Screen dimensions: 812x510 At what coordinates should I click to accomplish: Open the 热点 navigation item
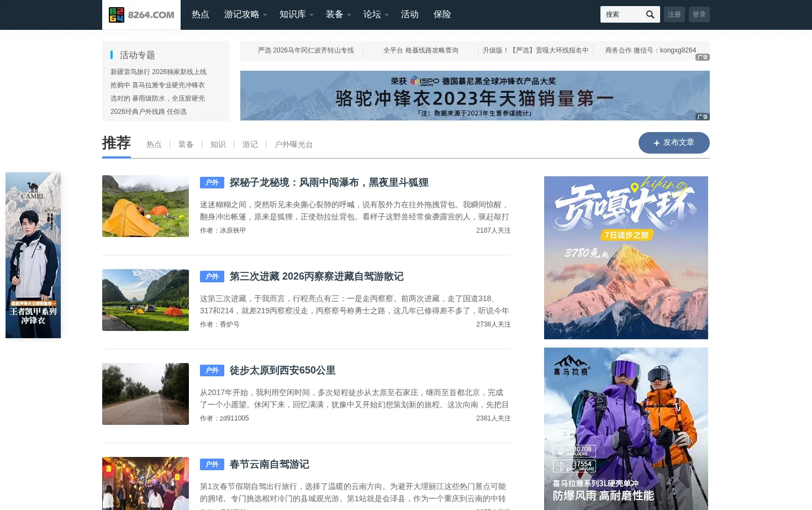point(201,14)
